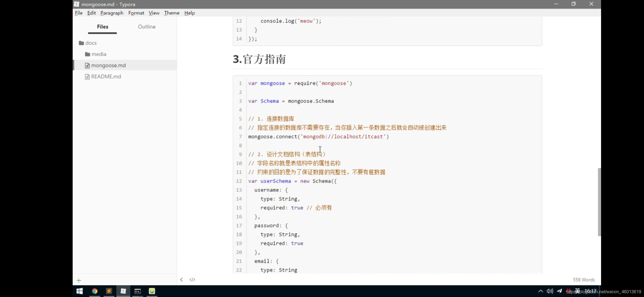Click the Format menu item
Viewport: 644px width, 297px height.
pos(136,13)
